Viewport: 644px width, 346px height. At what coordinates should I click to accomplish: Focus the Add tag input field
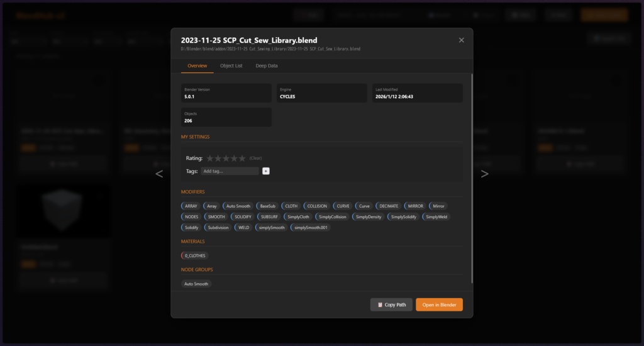[230, 171]
